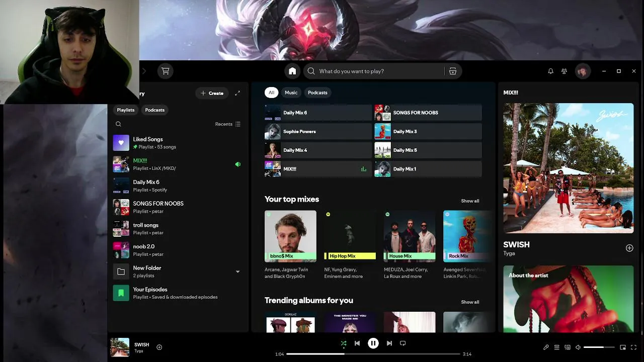This screenshot has width=644, height=362.
Task: Toggle shuffle mode
Action: click(x=344, y=343)
